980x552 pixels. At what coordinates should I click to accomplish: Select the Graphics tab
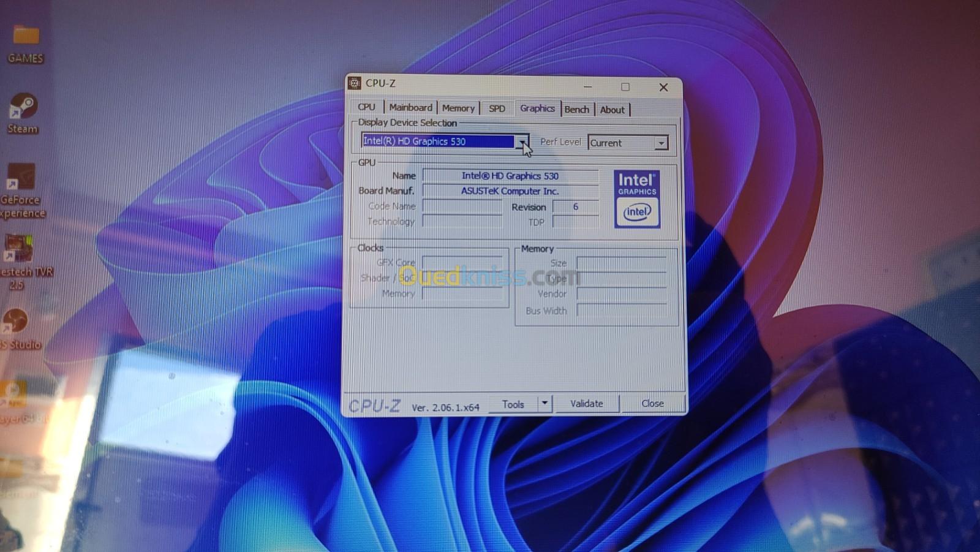tap(537, 108)
